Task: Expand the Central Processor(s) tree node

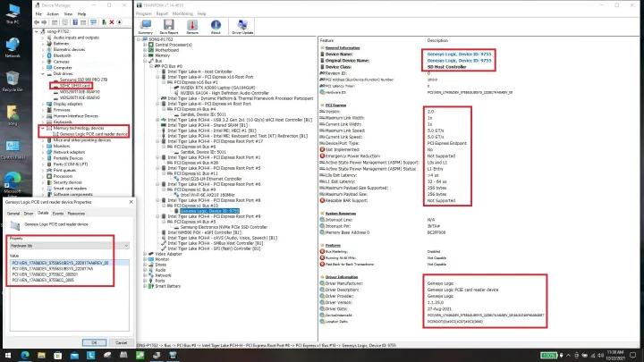Action: (147, 43)
